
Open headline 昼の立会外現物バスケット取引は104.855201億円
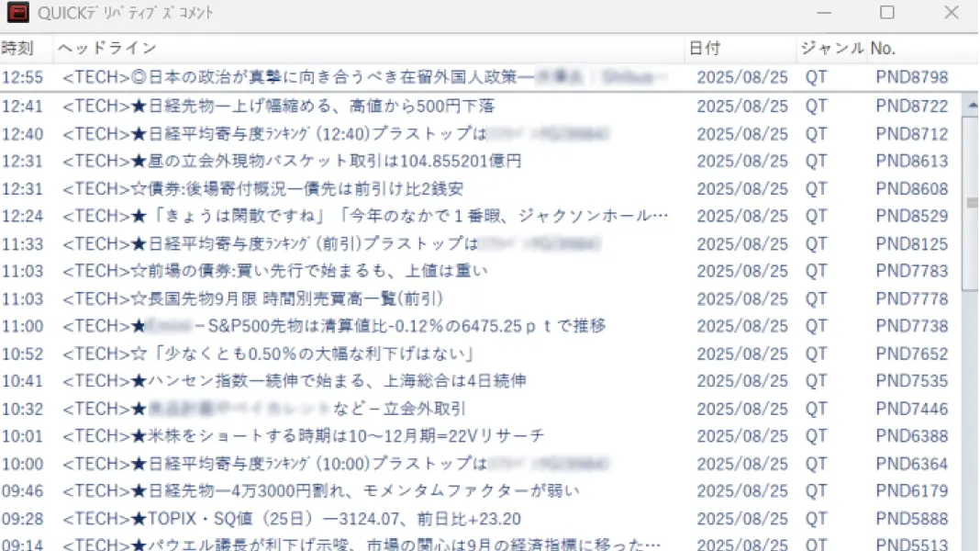(x=292, y=161)
